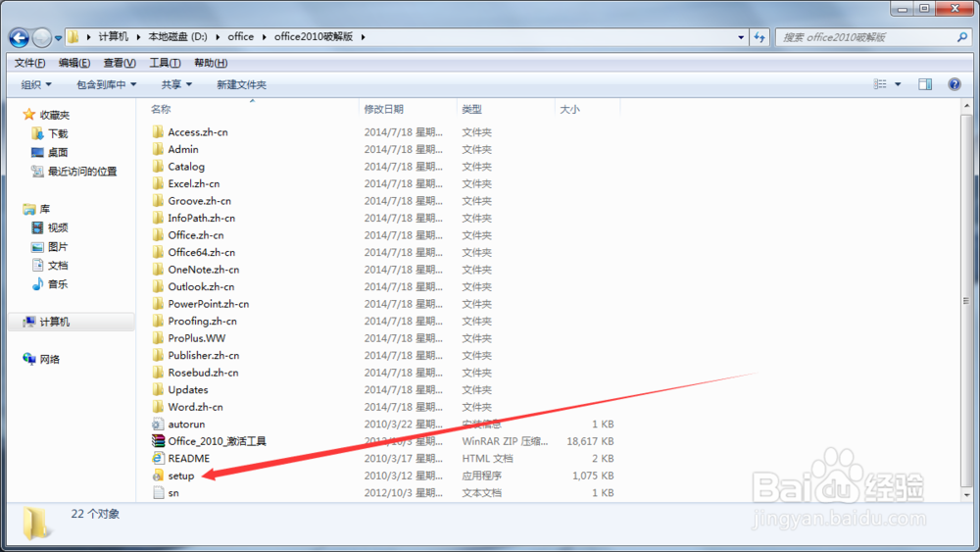Screen dimensions: 980x552
Task: Click the Back navigation arrow button
Action: tap(19, 37)
